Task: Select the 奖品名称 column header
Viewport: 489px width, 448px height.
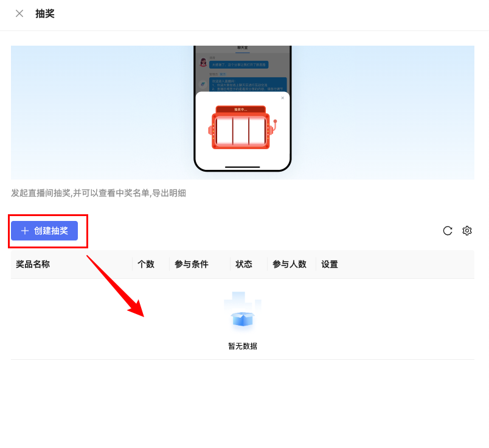Action: coord(33,264)
